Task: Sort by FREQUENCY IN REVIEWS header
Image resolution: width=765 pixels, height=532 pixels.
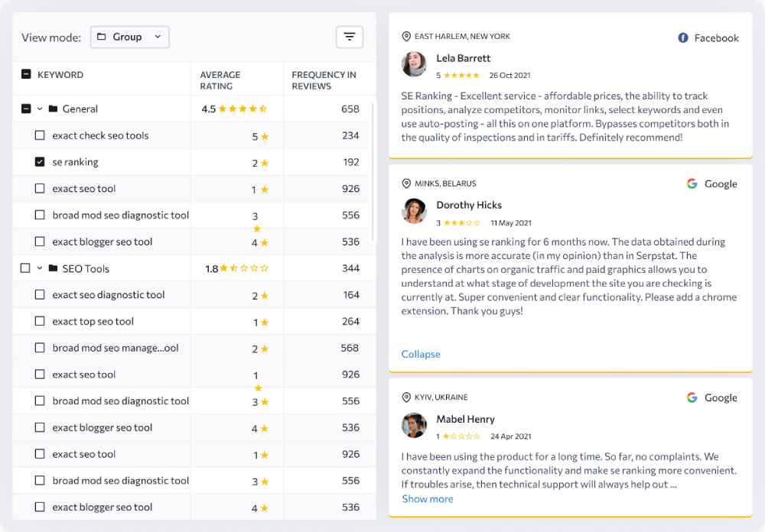Action: tap(324, 80)
